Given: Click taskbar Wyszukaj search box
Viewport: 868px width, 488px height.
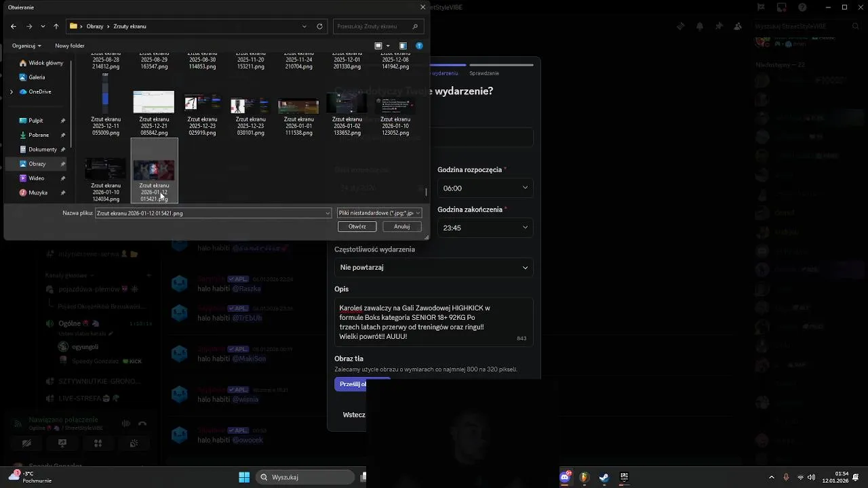Looking at the screenshot, I should coord(306,477).
